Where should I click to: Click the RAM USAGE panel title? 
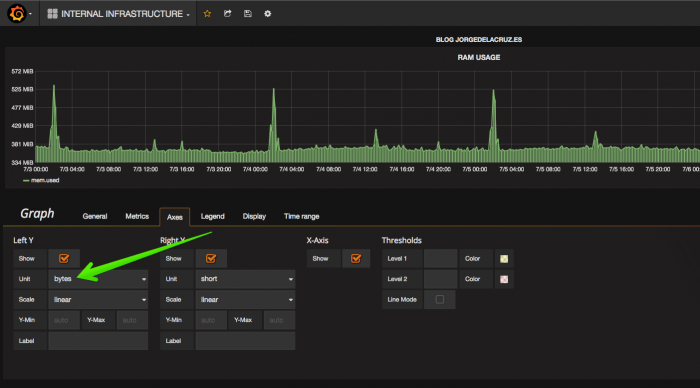click(479, 57)
